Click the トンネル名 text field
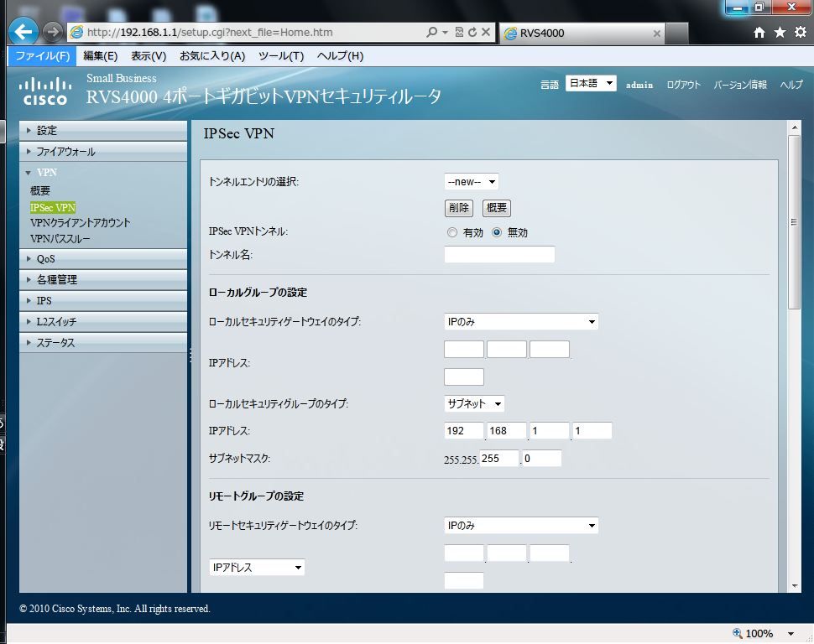The width and height of the screenshot is (814, 644). click(499, 255)
